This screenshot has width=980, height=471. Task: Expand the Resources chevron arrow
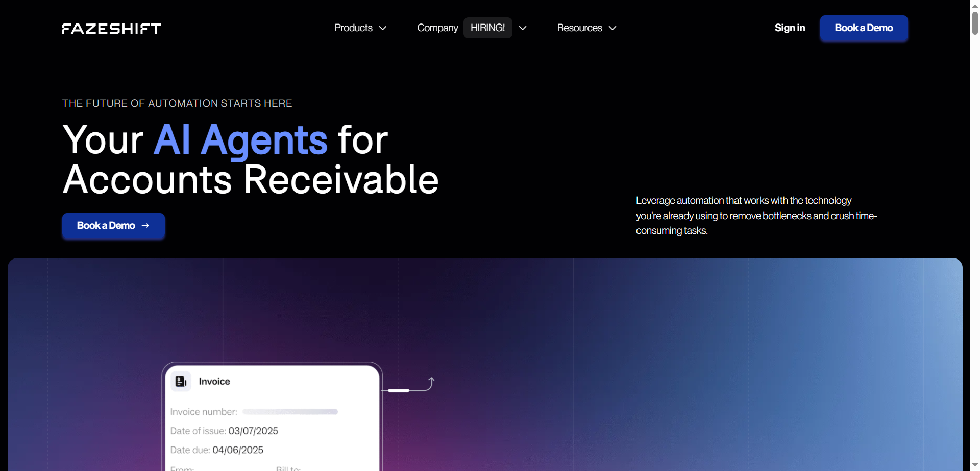[612, 28]
